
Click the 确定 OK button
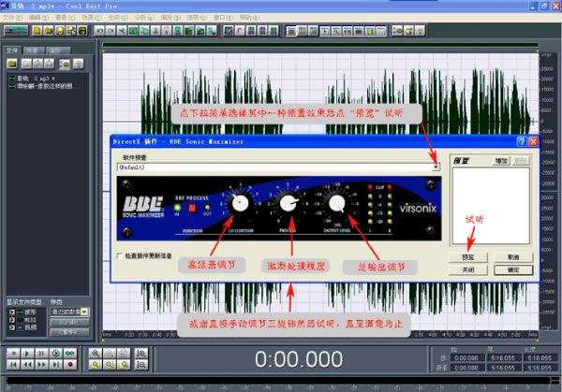512,269
